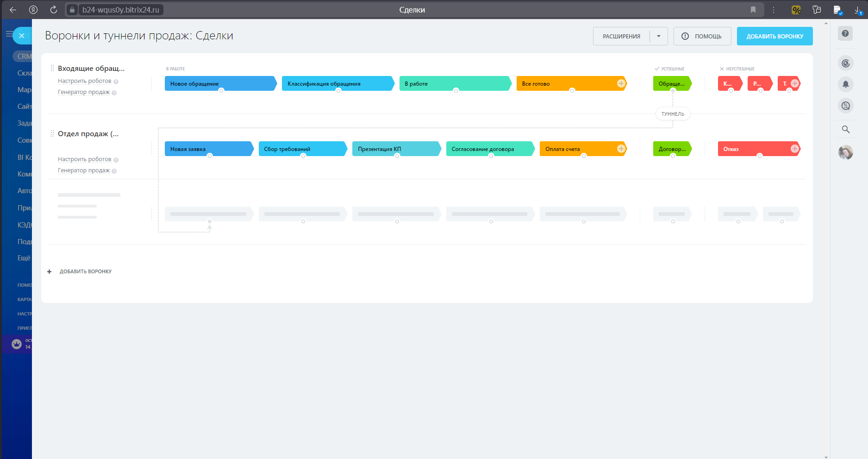The height and width of the screenshot is (459, 868).
Task: Click the address bar URL
Action: [121, 10]
